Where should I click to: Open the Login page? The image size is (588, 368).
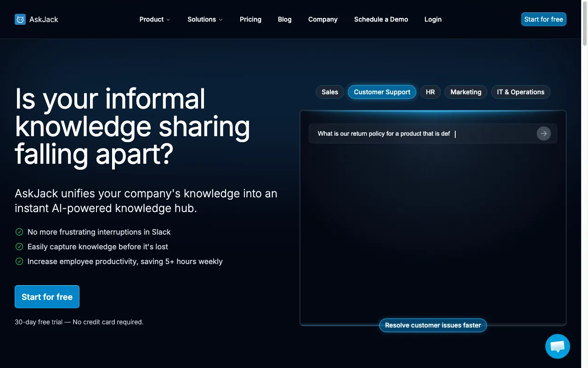click(x=433, y=19)
